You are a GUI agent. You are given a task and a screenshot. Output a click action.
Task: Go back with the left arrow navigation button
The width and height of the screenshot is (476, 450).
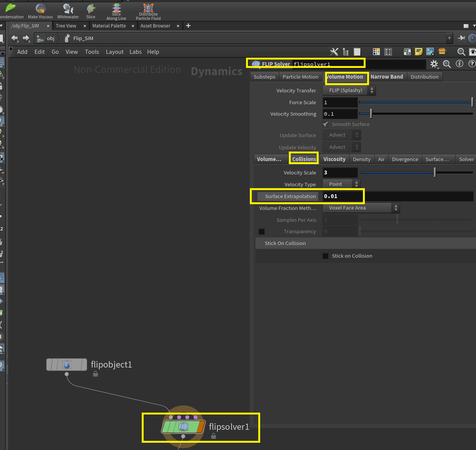[15, 38]
